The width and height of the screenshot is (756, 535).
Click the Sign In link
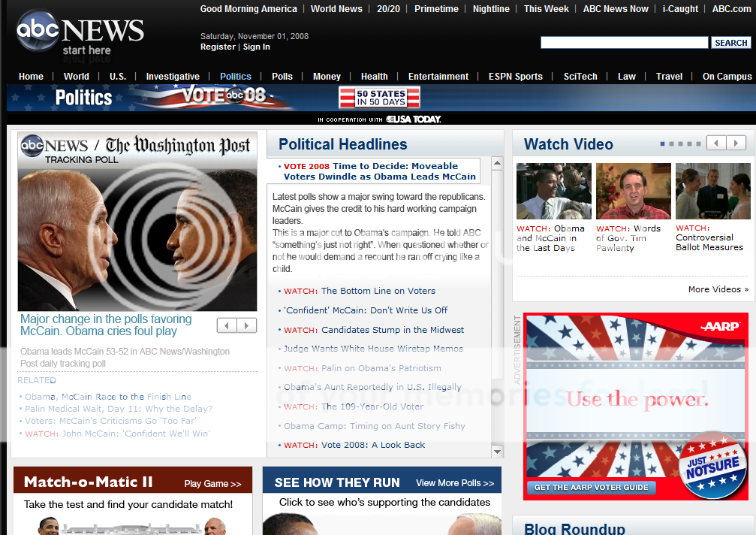pos(257,47)
